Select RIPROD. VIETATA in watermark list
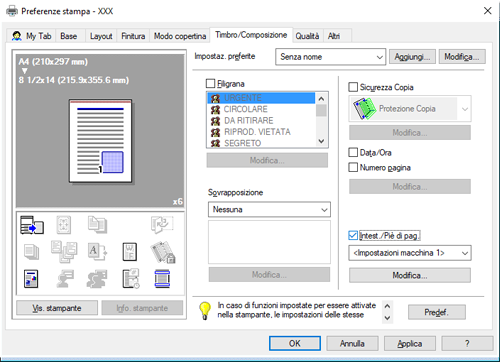The width and height of the screenshot is (500, 362). [261, 132]
